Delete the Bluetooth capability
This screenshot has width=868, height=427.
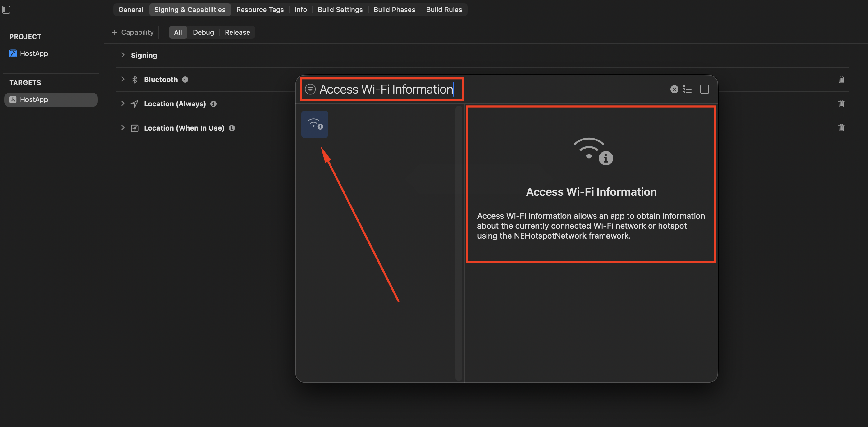[841, 79]
